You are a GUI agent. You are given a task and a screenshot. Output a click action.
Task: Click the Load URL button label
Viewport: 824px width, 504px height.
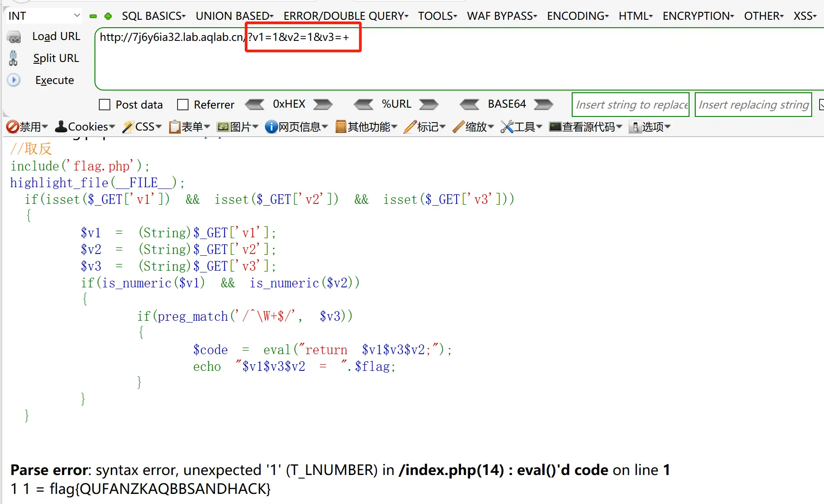click(x=56, y=36)
